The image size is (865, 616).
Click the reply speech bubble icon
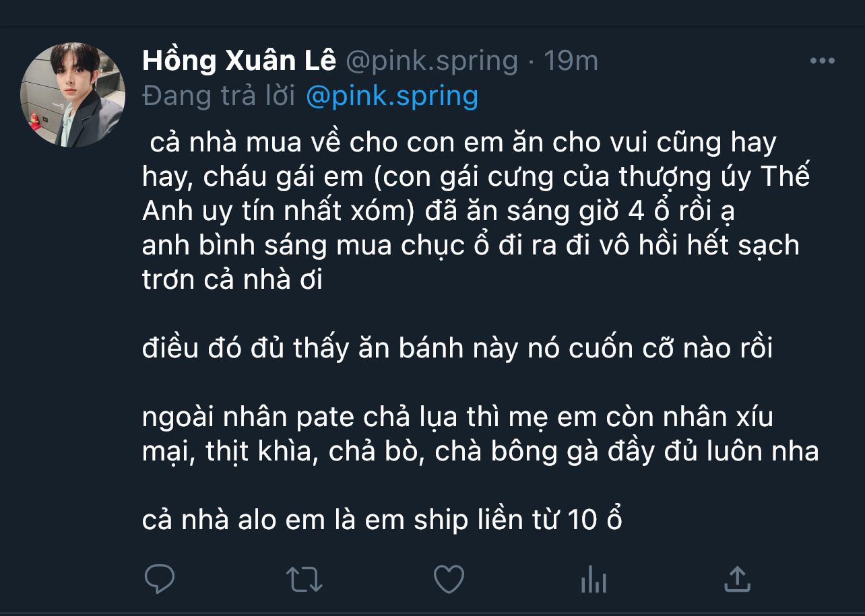point(160,579)
